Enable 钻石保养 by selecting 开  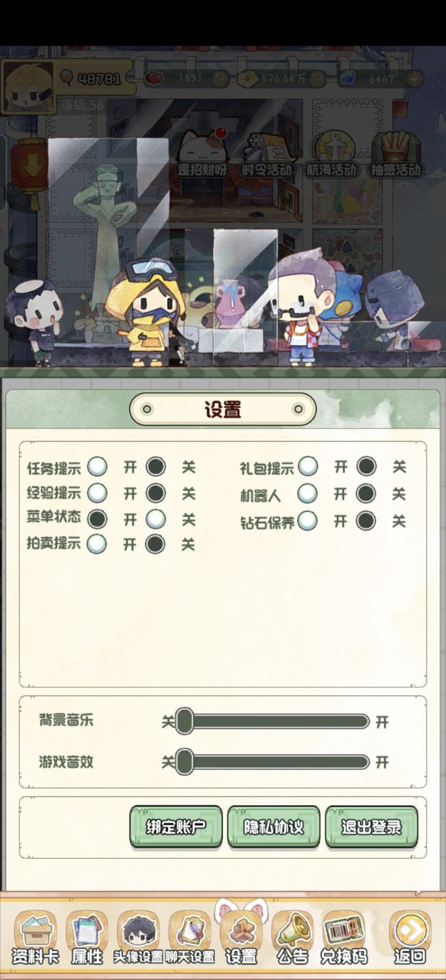307,521
